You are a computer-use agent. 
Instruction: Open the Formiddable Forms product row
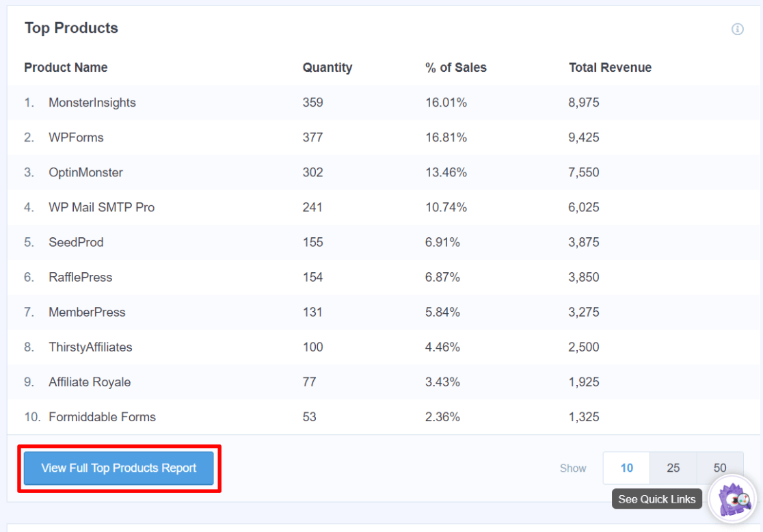[101, 416]
